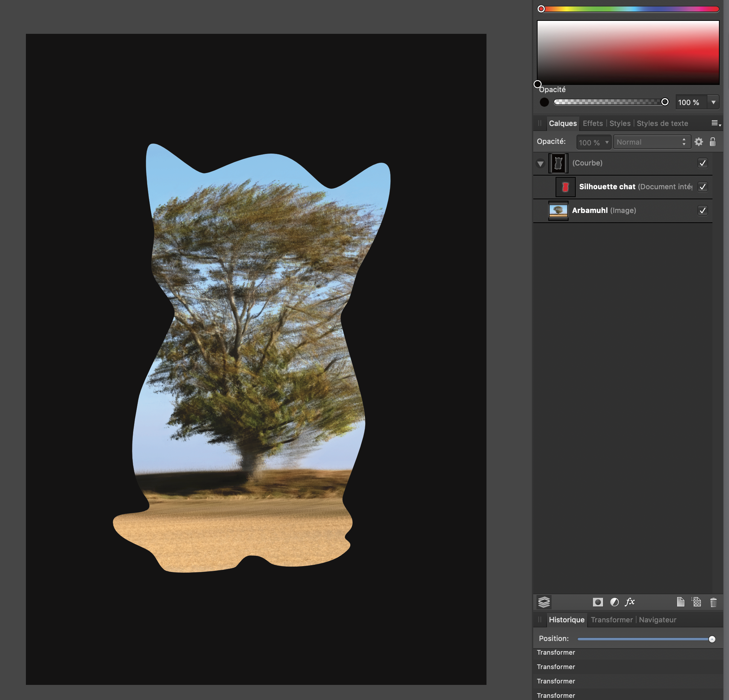This screenshot has width=729, height=700.
Task: Open color opacity 100 % dropdown arrow
Action: (x=713, y=102)
